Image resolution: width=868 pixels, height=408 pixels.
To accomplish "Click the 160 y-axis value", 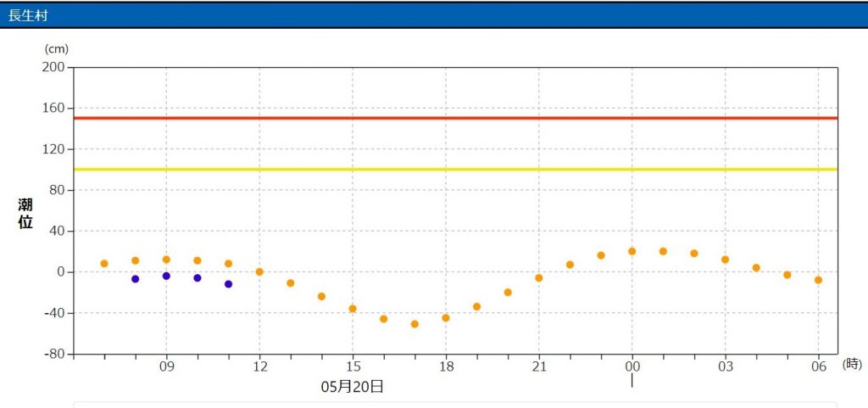I will tap(54, 108).
